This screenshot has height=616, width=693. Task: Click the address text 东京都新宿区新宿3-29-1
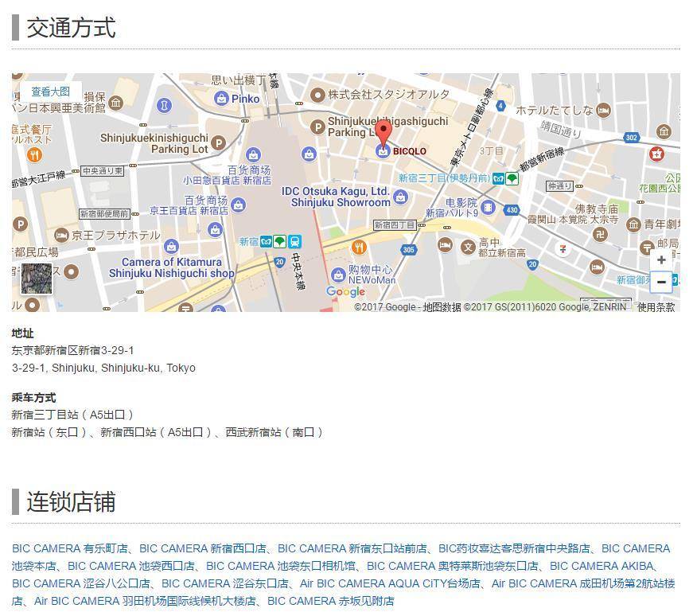72,350
